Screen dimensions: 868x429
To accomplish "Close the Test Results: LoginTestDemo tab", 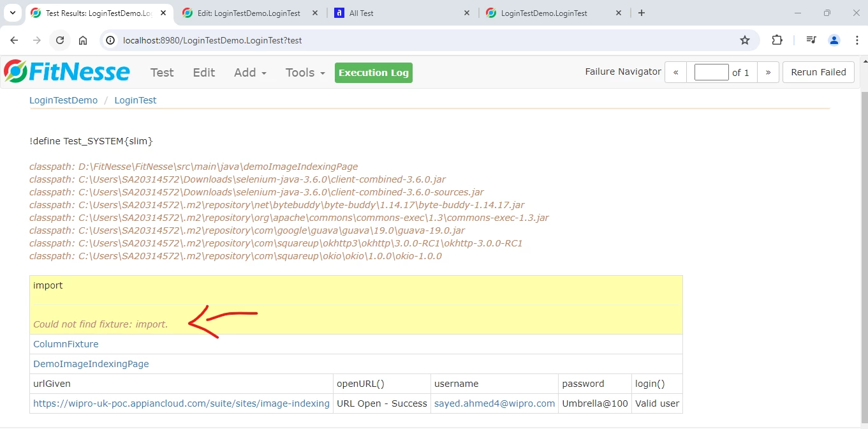I will [165, 13].
